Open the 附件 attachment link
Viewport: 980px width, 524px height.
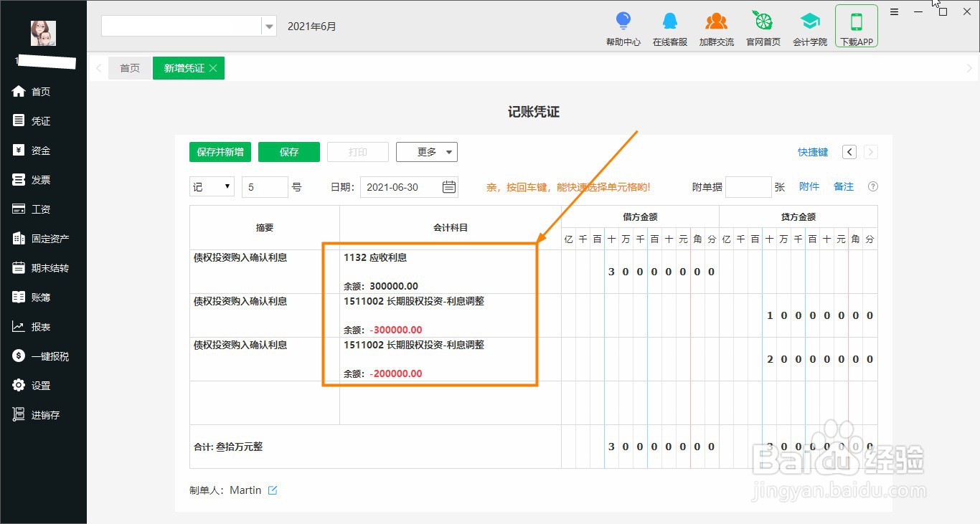coord(809,186)
